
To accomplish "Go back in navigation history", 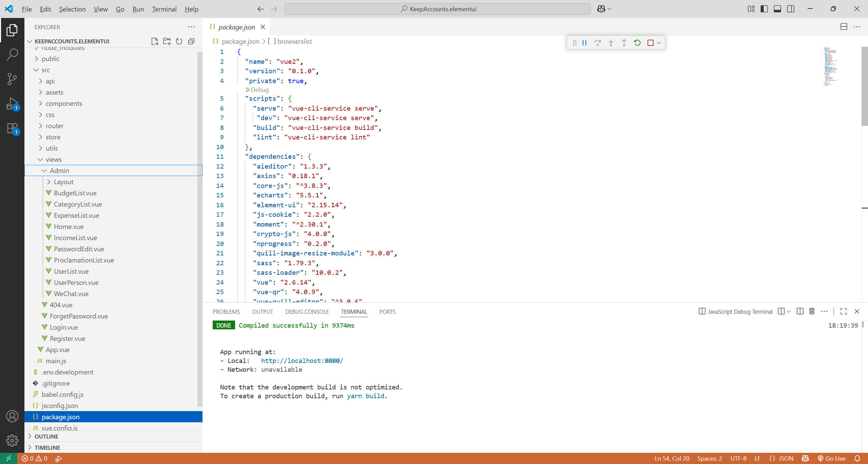I will point(261,9).
